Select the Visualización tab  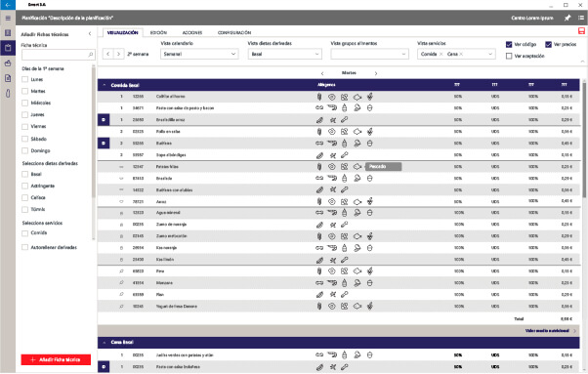pyautogui.click(x=123, y=33)
